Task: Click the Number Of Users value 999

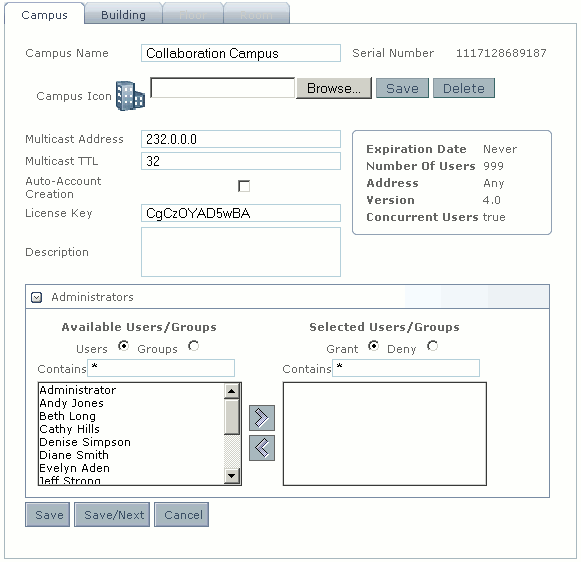Action: pos(493,166)
